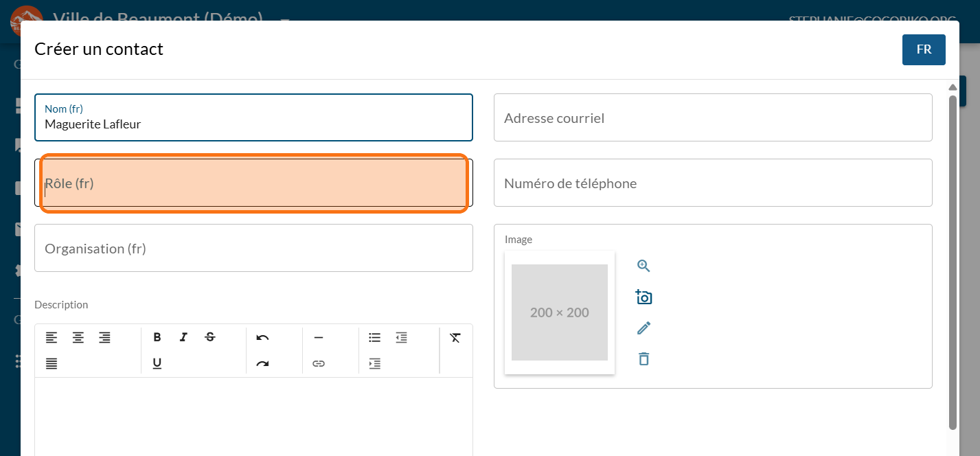Viewport: 980px width, 456px height.
Task: Delete the contact image
Action: (643, 358)
